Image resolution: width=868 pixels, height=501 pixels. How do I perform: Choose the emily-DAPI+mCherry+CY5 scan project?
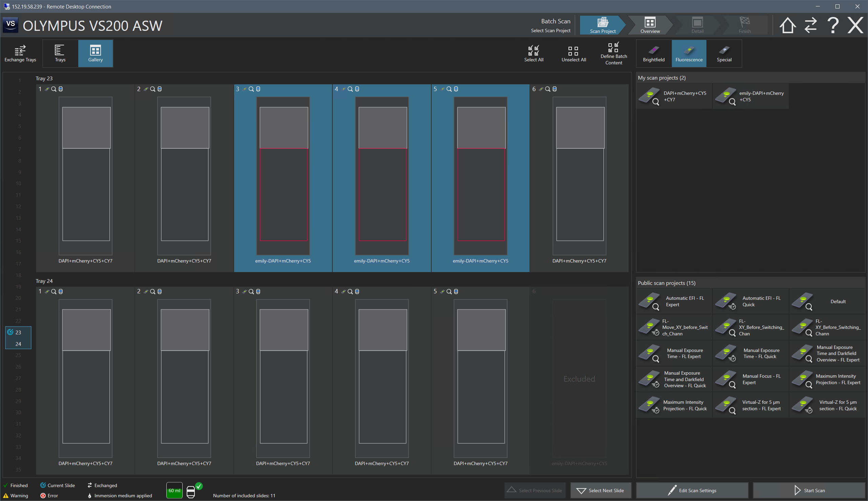click(750, 96)
